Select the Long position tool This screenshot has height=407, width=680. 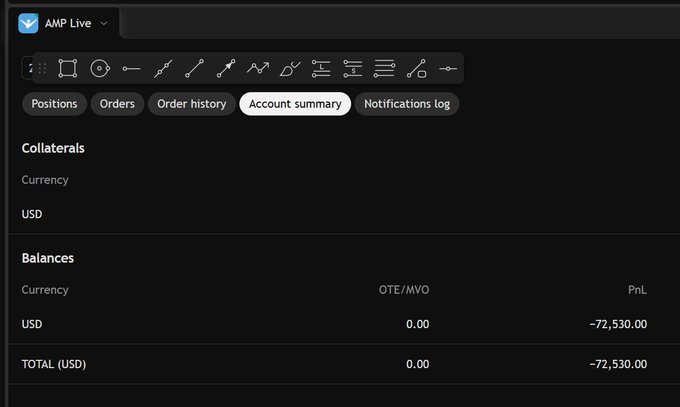(x=321, y=69)
